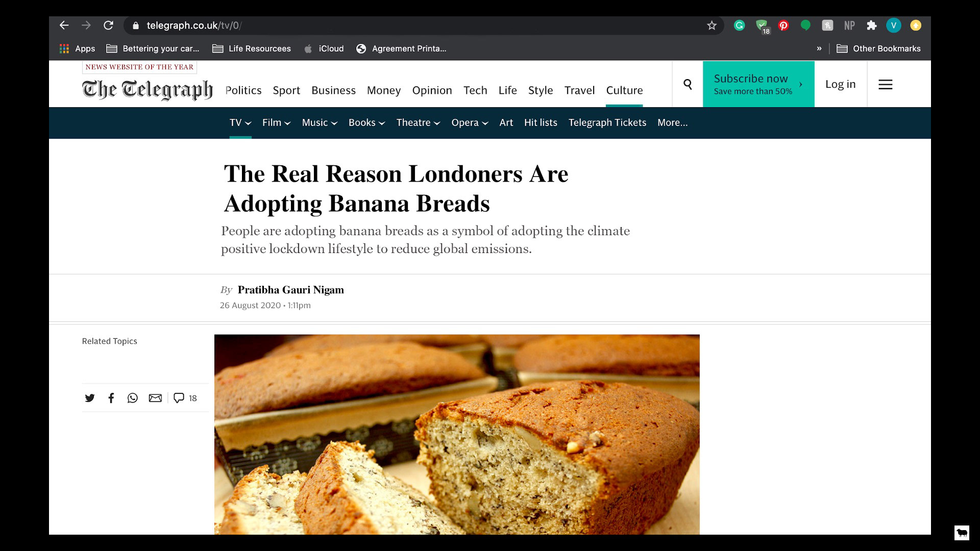Open the Opinion section
Image resolution: width=980 pixels, height=551 pixels.
point(432,90)
